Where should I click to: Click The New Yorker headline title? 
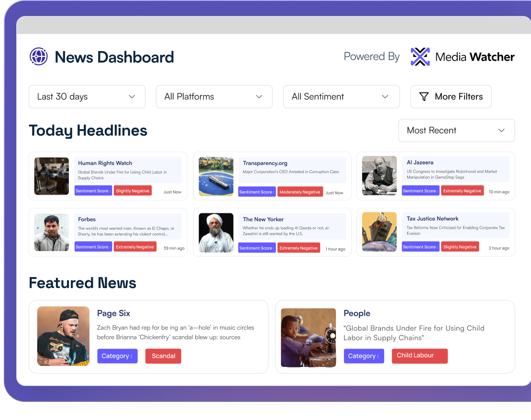[263, 219]
